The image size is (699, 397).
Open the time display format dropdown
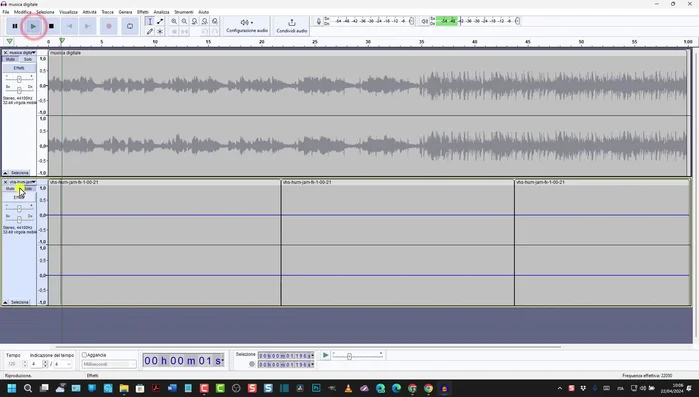click(x=222, y=360)
